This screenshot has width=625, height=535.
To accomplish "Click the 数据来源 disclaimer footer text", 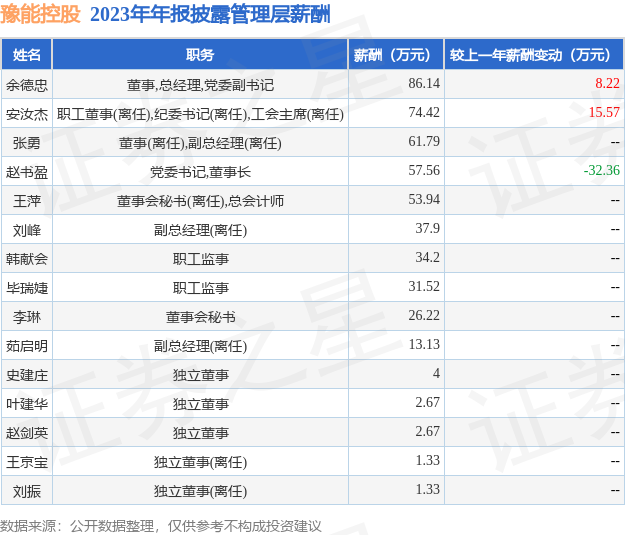I will coord(161,526).
